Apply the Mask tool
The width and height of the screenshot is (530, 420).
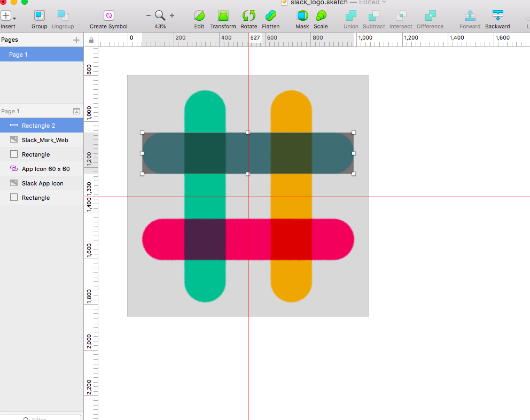coord(302,15)
